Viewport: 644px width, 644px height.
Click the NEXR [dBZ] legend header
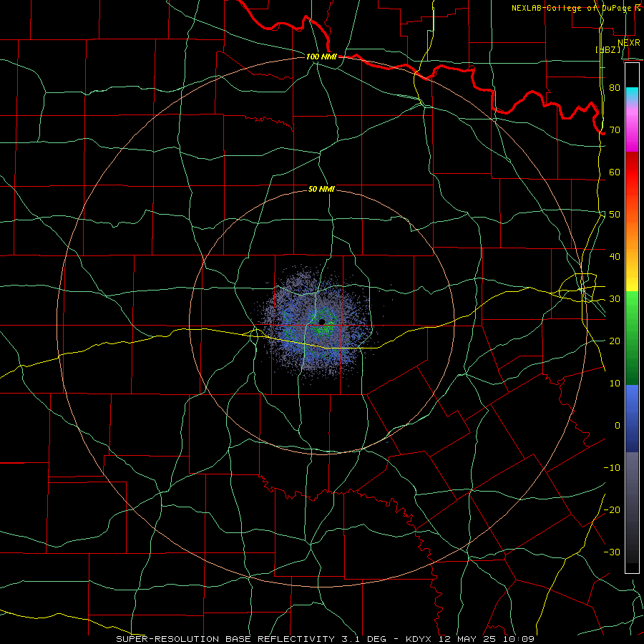coord(618,46)
